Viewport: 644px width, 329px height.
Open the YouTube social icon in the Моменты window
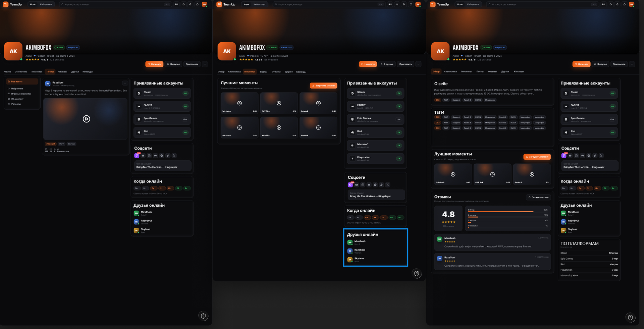357,185
